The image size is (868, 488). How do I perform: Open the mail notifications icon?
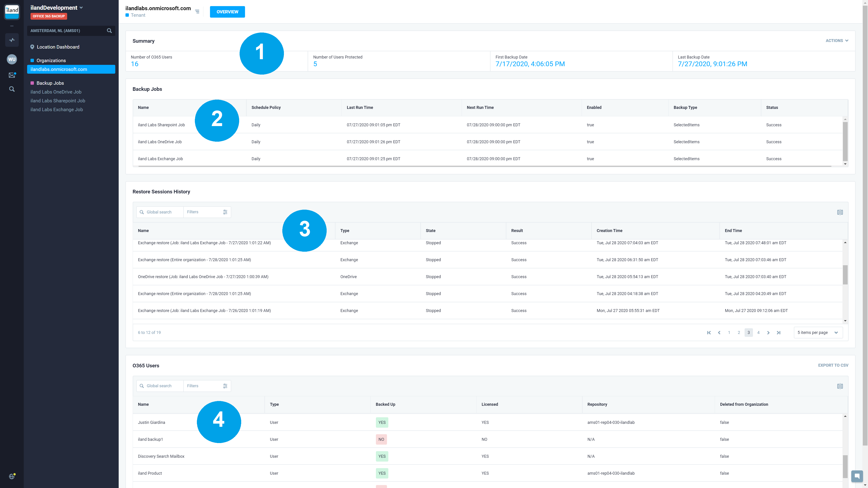click(12, 75)
